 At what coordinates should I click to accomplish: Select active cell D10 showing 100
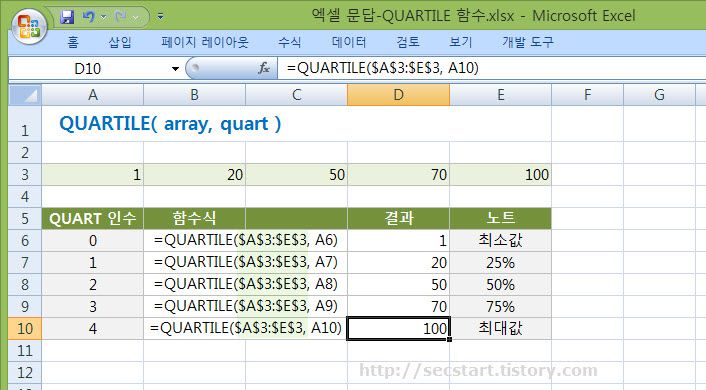point(398,329)
